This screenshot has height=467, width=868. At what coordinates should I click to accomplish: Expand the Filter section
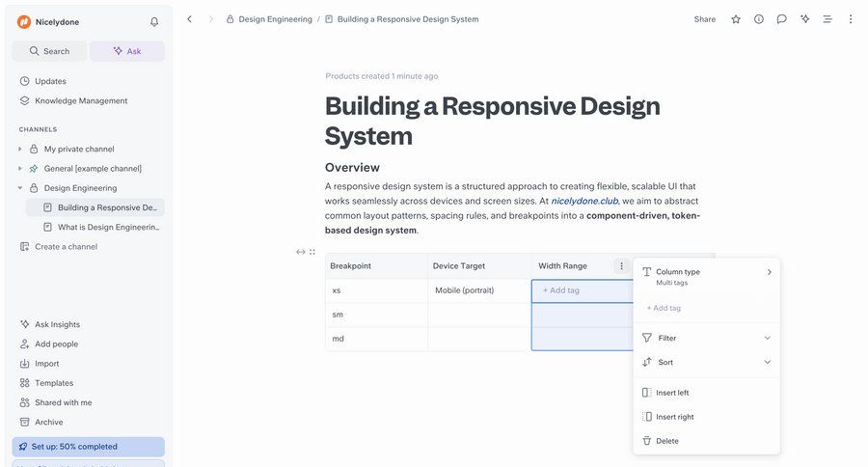tap(767, 338)
